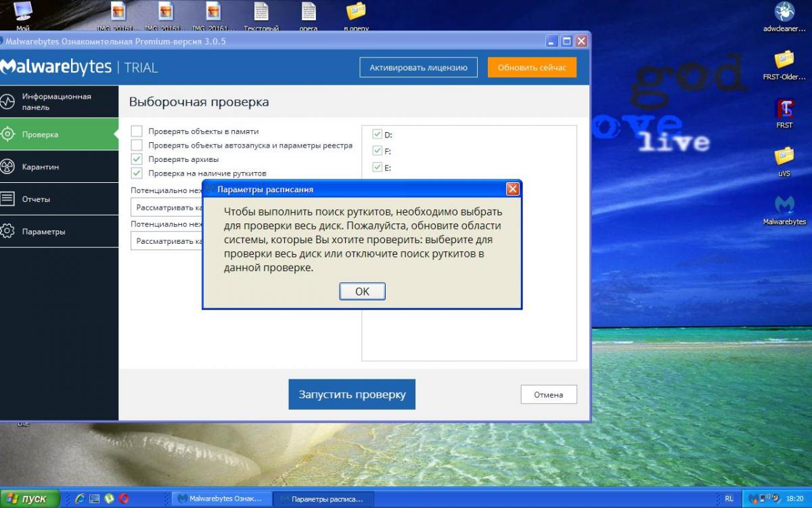
Task: Launch Opera from quick launch
Action: click(x=124, y=499)
